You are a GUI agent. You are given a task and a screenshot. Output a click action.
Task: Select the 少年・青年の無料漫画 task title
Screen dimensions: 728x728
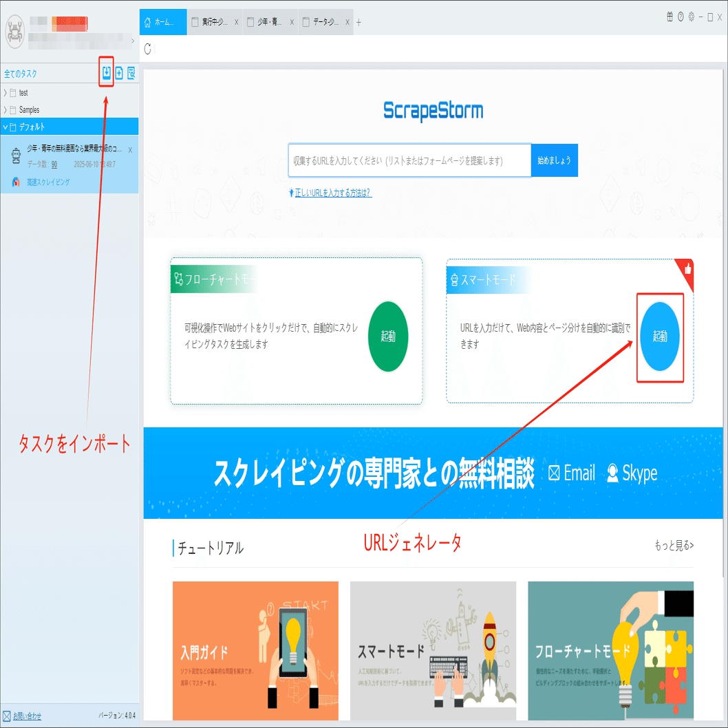tap(74, 149)
